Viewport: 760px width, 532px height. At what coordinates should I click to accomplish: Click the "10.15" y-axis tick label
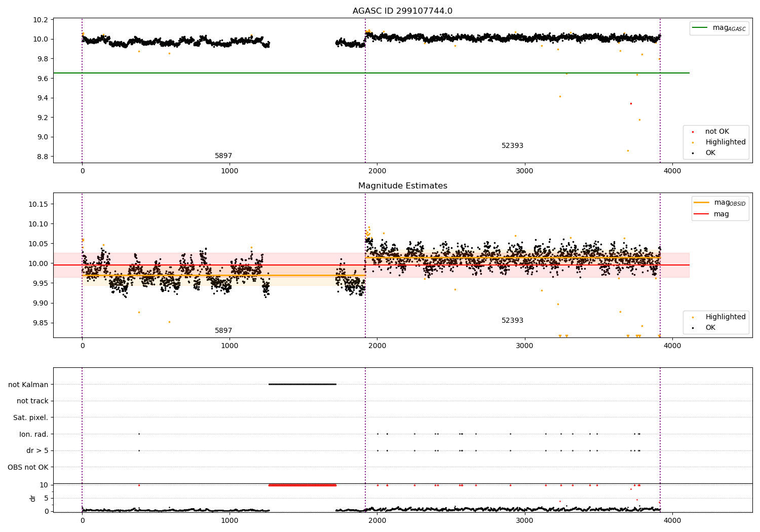pyautogui.click(x=38, y=204)
